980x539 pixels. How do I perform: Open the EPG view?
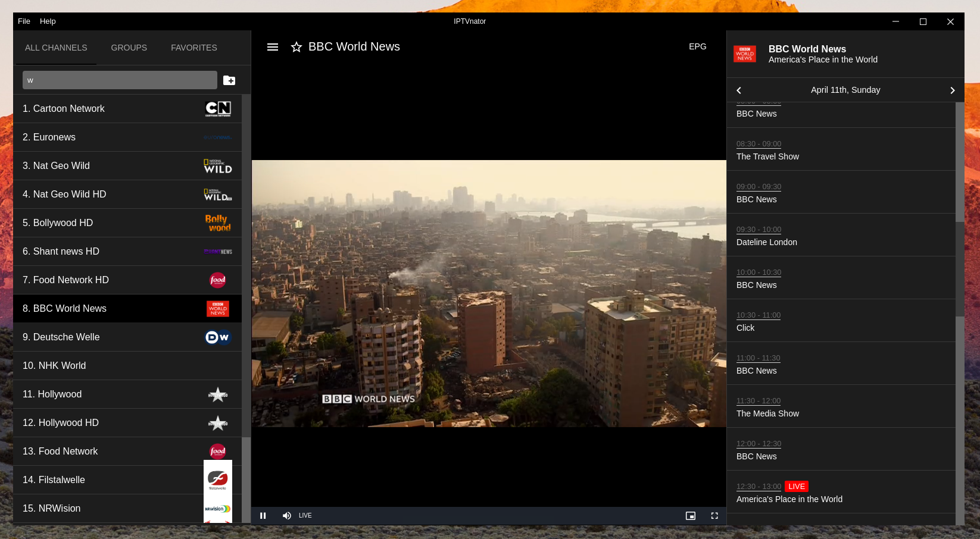click(697, 46)
